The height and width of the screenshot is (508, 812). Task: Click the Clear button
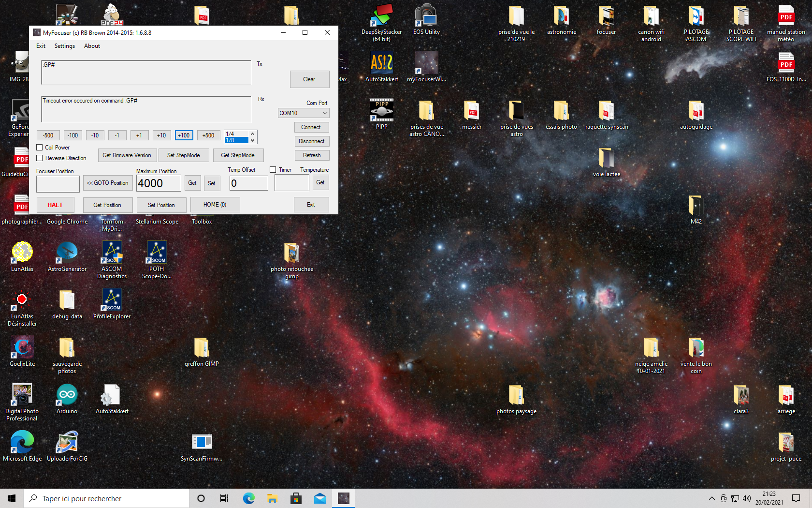pyautogui.click(x=309, y=79)
